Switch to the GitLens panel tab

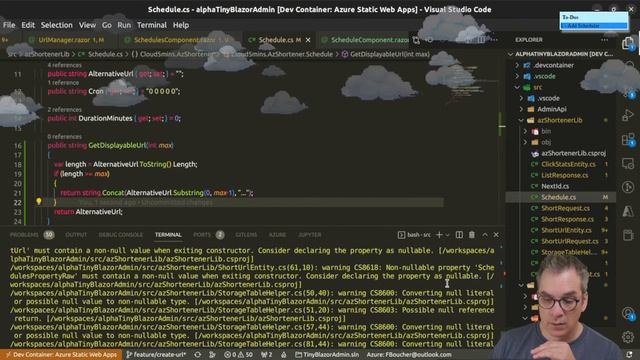[246, 235]
